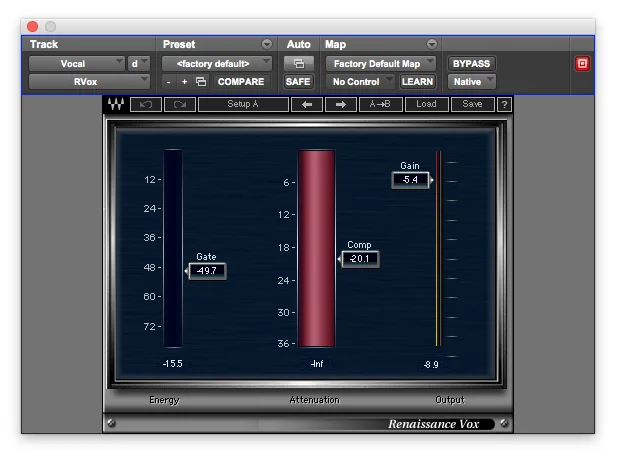Open the factory default preset dropdown
Image resolution: width=624 pixels, height=462 pixels.
click(217, 64)
